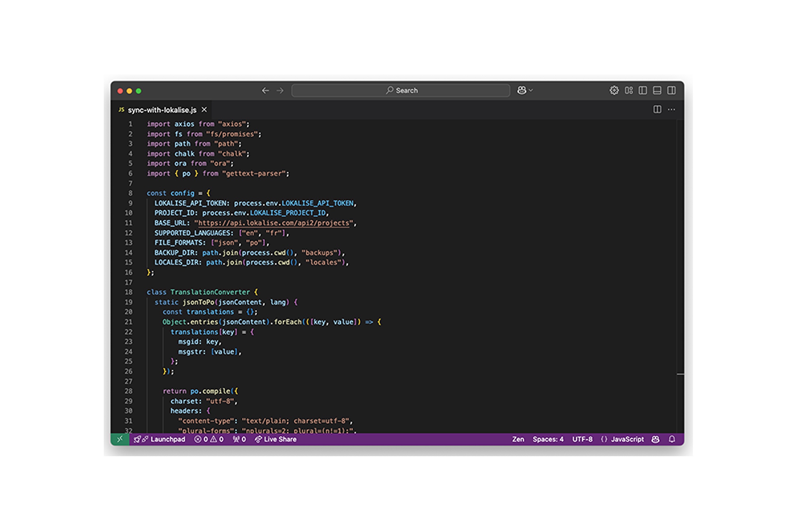Change the JavaScript language mode
This screenshot has width=798, height=532.
(627, 439)
